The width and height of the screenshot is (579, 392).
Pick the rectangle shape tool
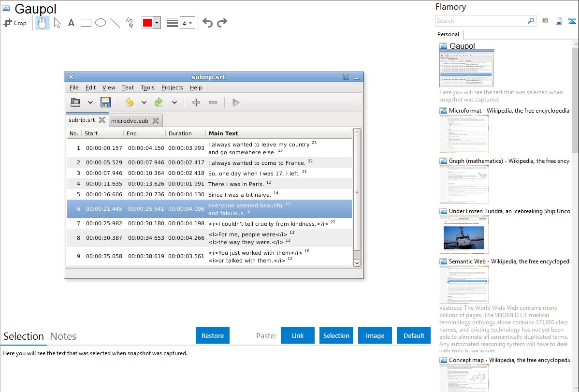pos(86,23)
